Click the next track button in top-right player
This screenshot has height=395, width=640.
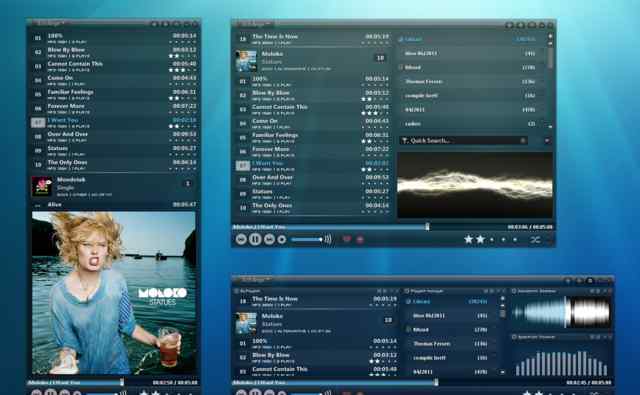coord(269,239)
